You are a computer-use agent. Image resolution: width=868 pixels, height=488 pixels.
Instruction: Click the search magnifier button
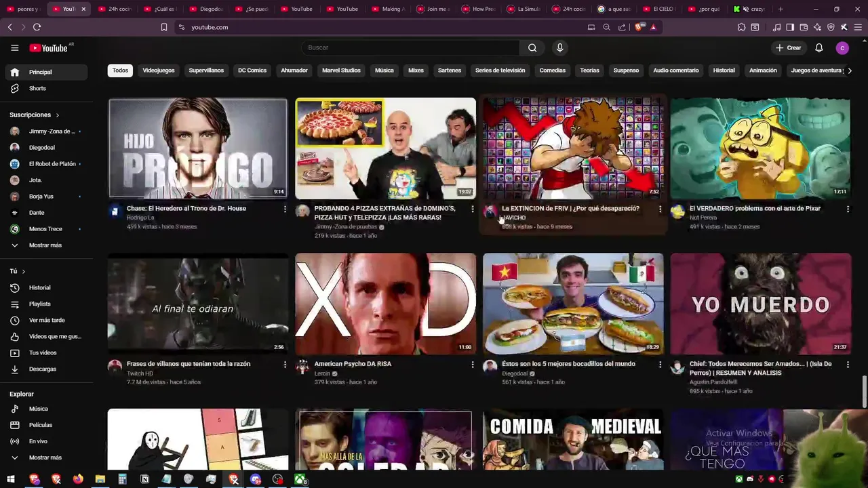pyautogui.click(x=532, y=47)
